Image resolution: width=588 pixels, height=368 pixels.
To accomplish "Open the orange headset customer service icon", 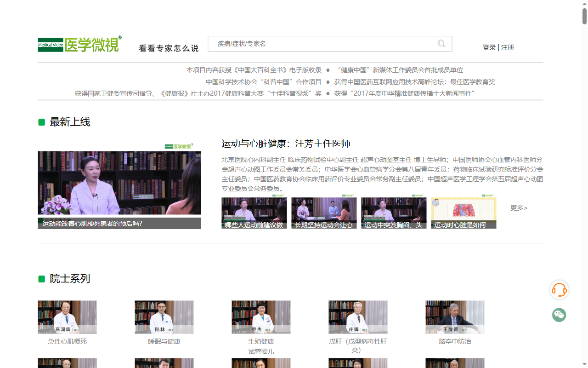I will [x=559, y=290].
